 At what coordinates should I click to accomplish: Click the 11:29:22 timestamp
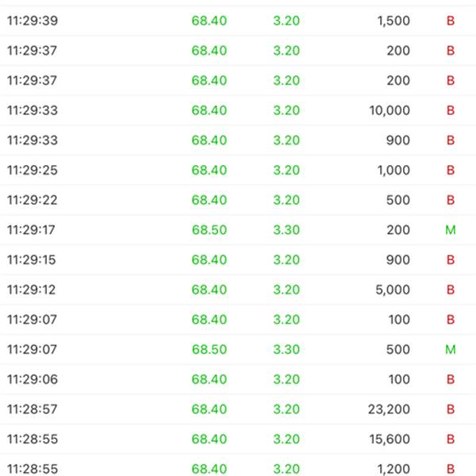tap(33, 200)
